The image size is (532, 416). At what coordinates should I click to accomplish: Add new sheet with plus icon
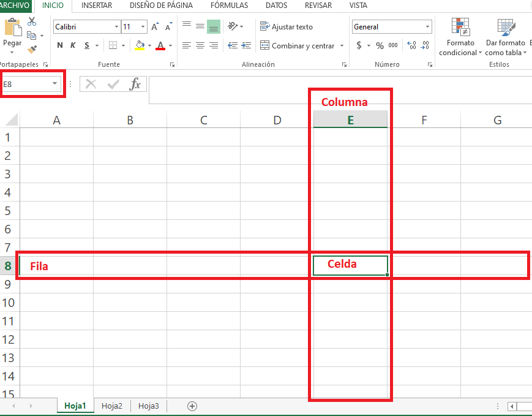coord(192,406)
